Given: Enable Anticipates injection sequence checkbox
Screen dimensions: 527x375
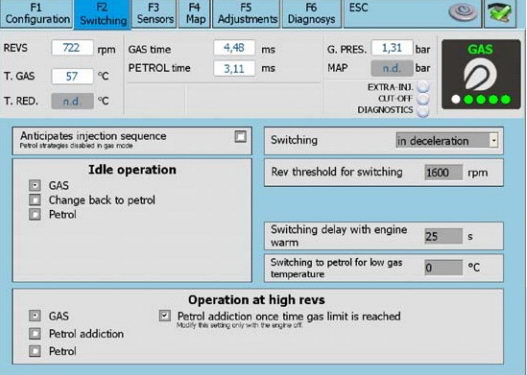Looking at the screenshot, I should click(x=240, y=136).
